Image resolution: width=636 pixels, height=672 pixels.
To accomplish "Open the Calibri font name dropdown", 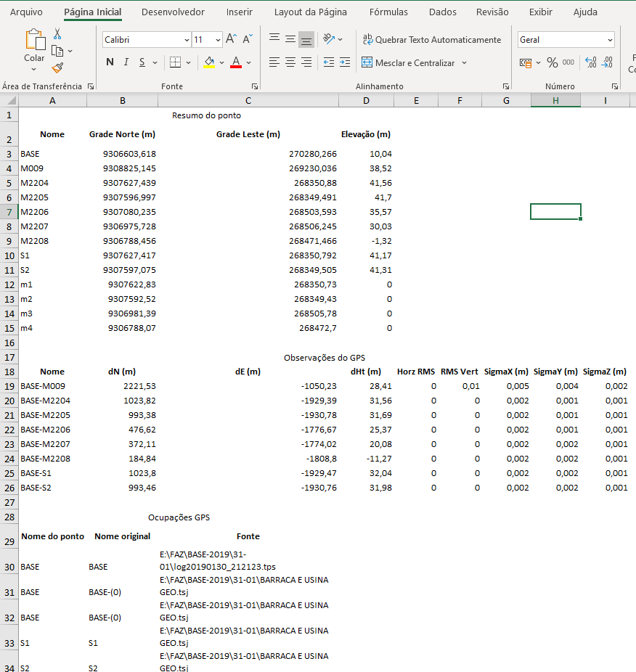I will [x=186, y=40].
